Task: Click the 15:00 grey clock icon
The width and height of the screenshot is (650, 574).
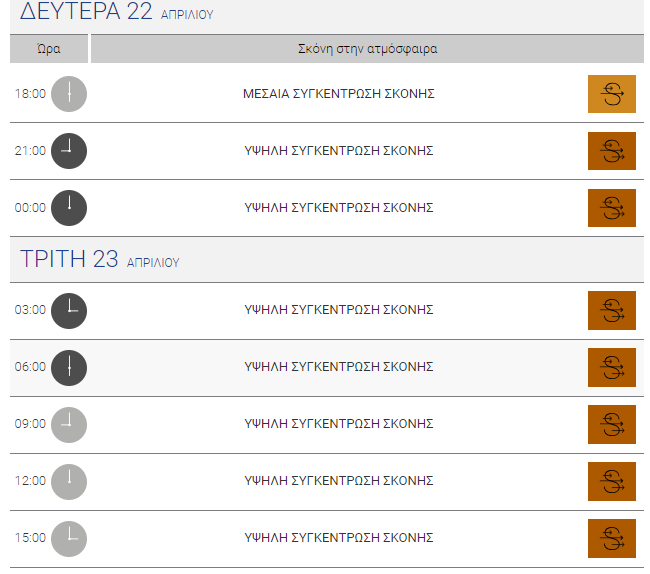Action: [x=69, y=539]
